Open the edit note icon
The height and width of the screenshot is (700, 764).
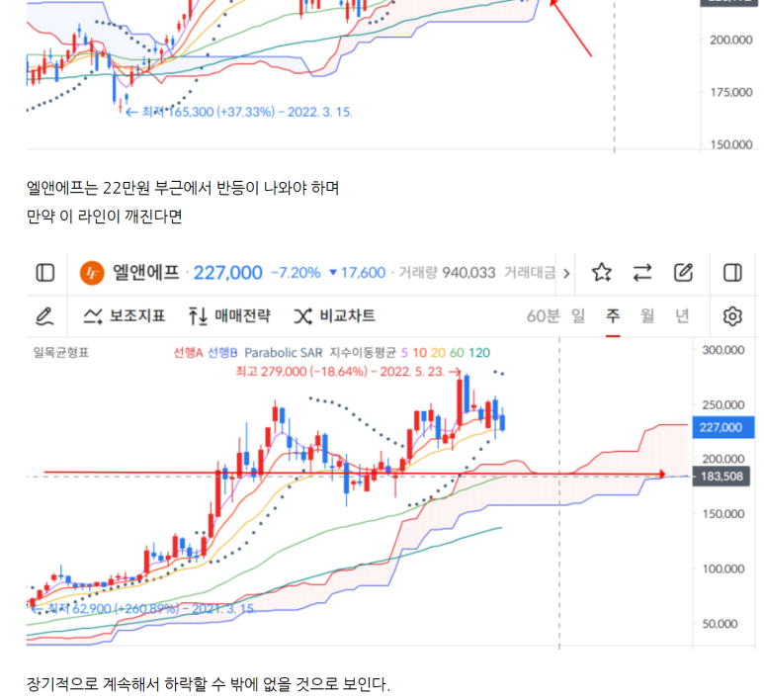pyautogui.click(x=683, y=273)
